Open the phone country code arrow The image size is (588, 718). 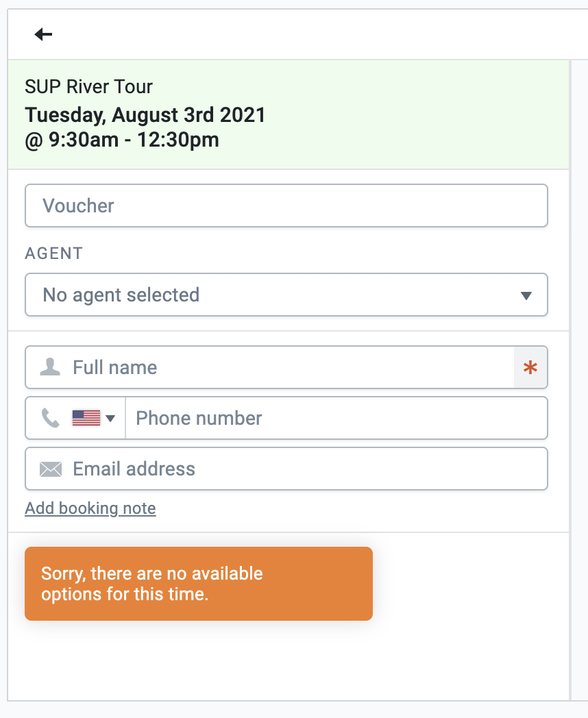(110, 419)
